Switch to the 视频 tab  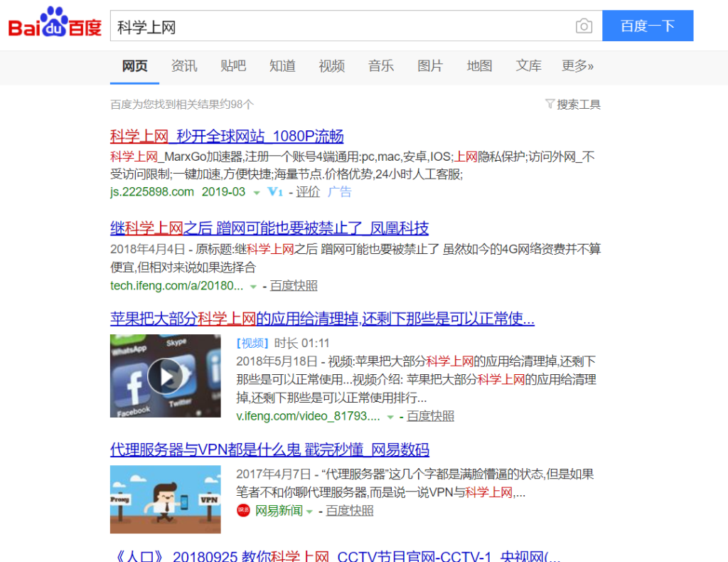(331, 66)
